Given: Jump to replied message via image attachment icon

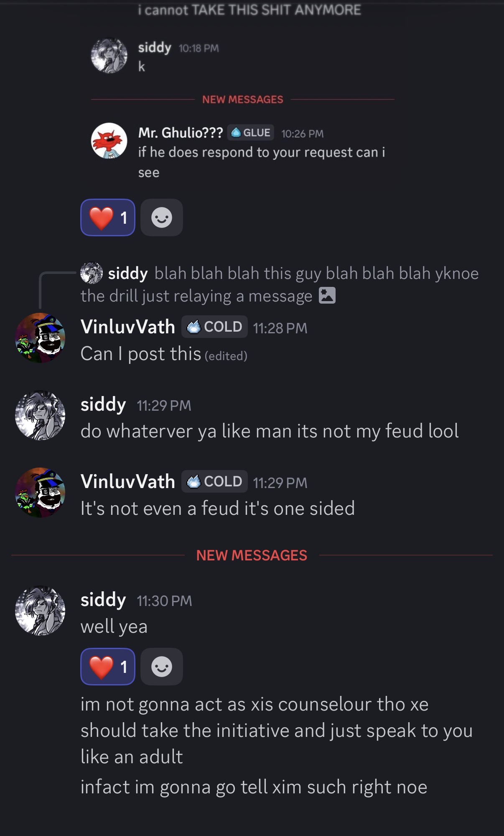Looking at the screenshot, I should coord(327,295).
